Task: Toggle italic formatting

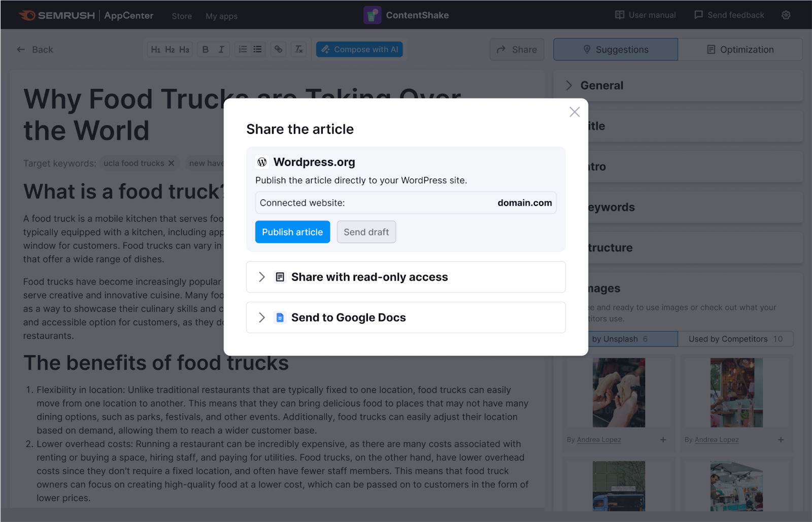Action: 221,50
